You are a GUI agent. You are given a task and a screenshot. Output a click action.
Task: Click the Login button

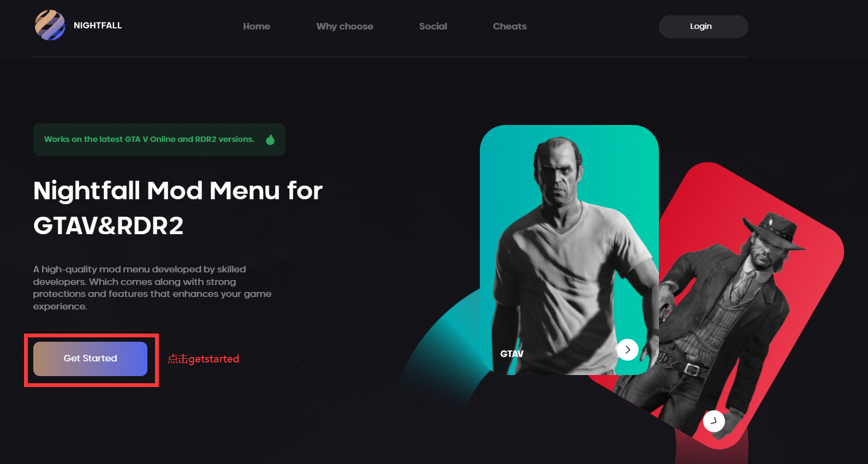point(703,26)
